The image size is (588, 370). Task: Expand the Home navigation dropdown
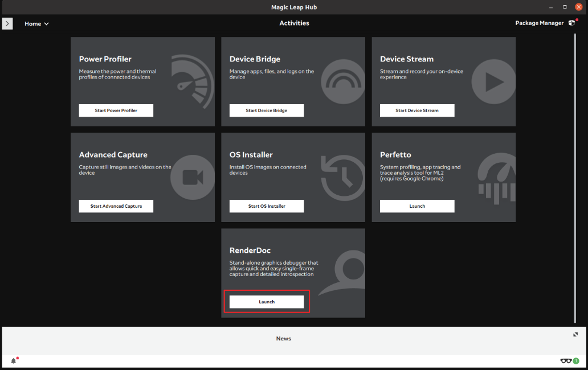[x=45, y=23]
